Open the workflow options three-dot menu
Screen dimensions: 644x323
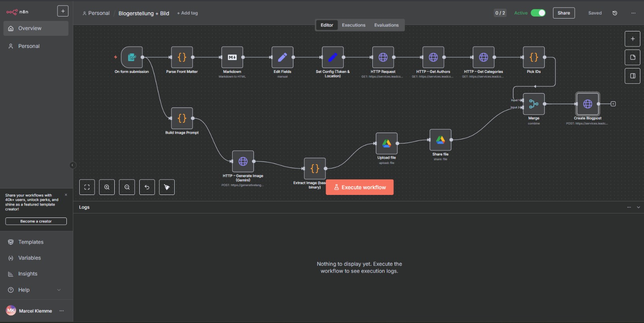(633, 13)
